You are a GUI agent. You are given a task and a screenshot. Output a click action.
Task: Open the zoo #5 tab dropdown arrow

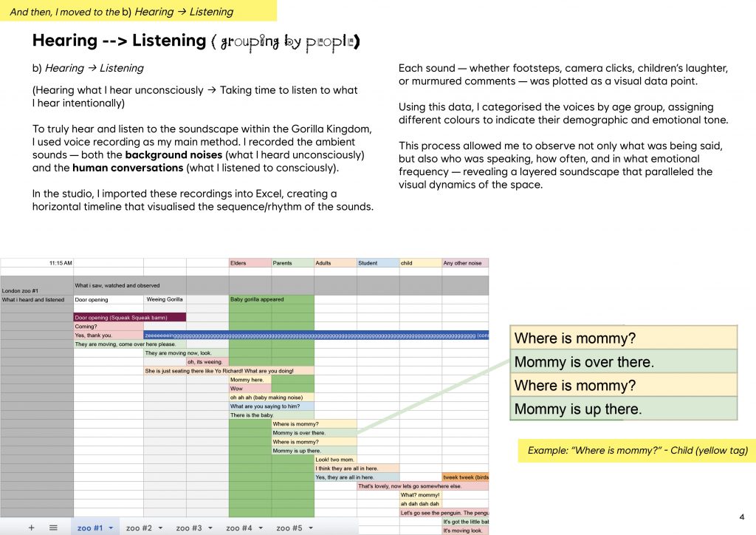(x=312, y=528)
